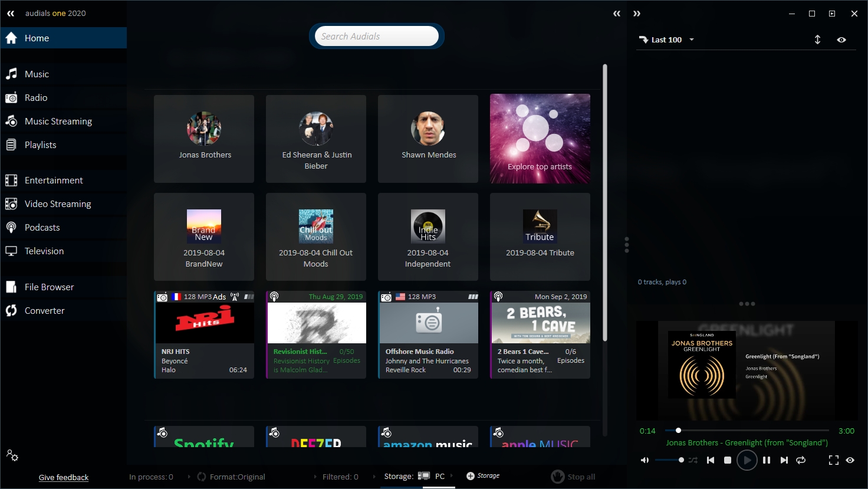Click the Stop all button

coord(573,477)
